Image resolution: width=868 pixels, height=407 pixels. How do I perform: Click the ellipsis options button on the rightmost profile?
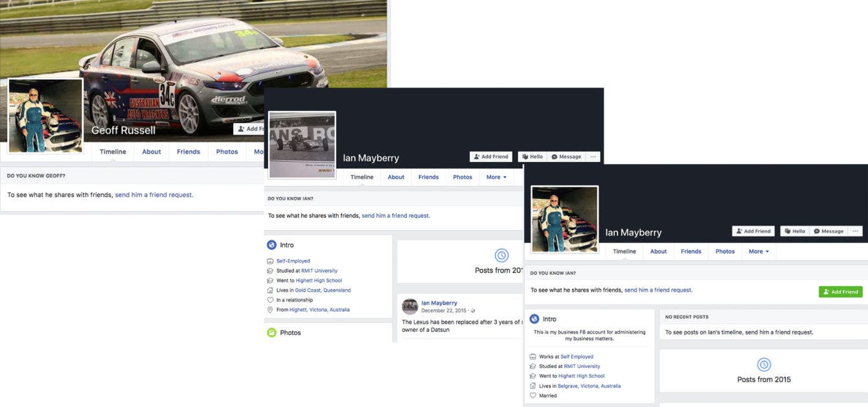point(855,231)
